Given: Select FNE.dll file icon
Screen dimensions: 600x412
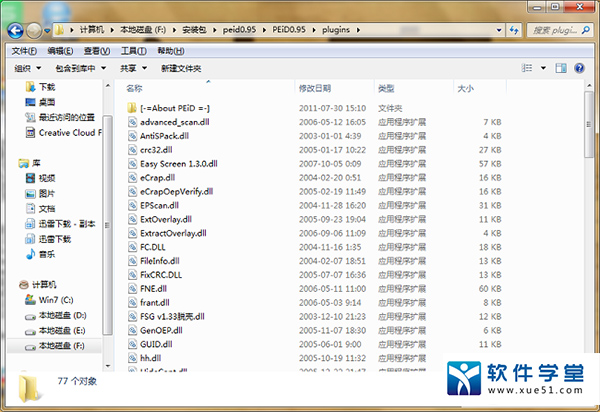Looking at the screenshot, I should [x=132, y=288].
